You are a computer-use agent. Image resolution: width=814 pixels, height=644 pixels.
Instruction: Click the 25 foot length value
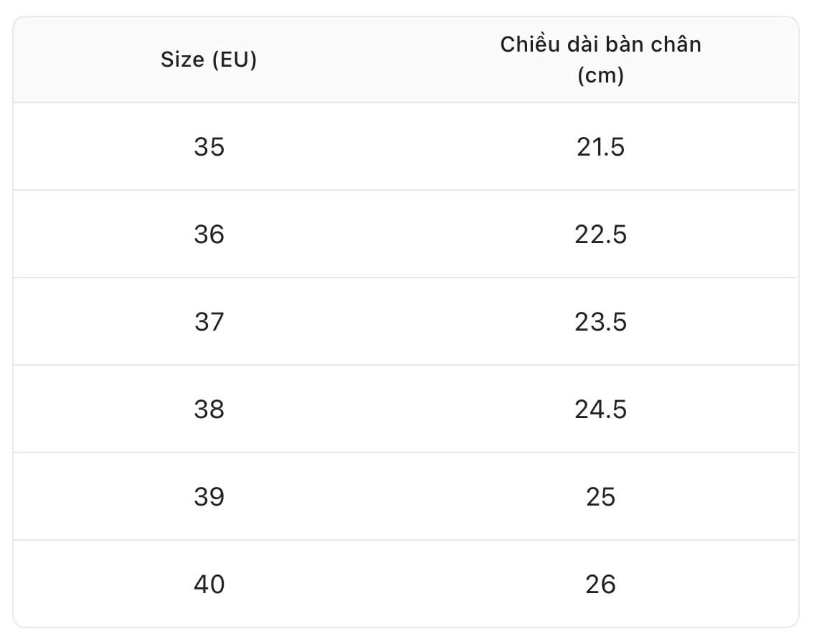[x=600, y=497]
